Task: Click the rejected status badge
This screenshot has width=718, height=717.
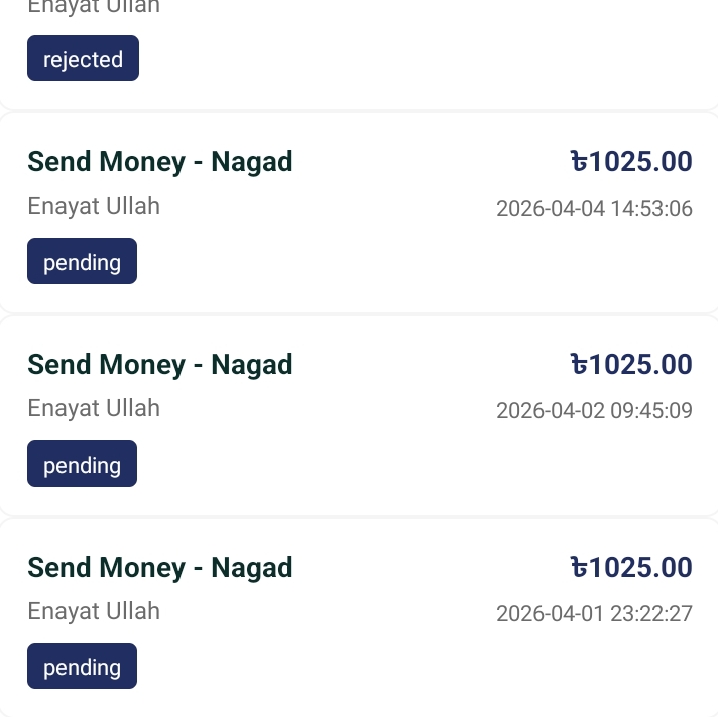Action: tap(82, 59)
